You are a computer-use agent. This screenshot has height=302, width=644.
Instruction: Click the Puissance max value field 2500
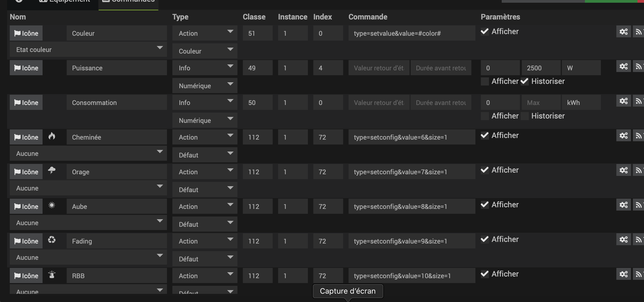tap(541, 68)
